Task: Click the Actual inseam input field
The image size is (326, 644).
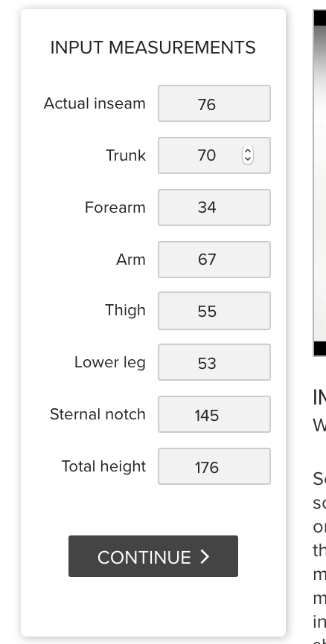Action: click(214, 103)
